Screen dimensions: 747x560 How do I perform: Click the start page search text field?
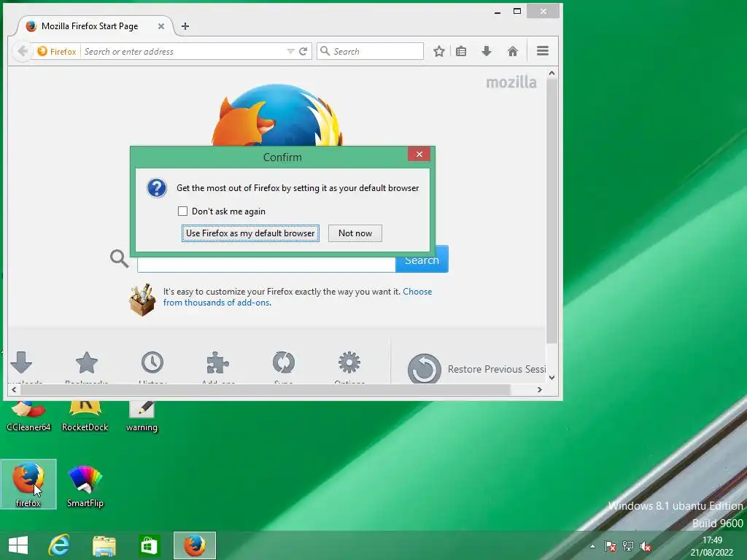pyautogui.click(x=266, y=263)
